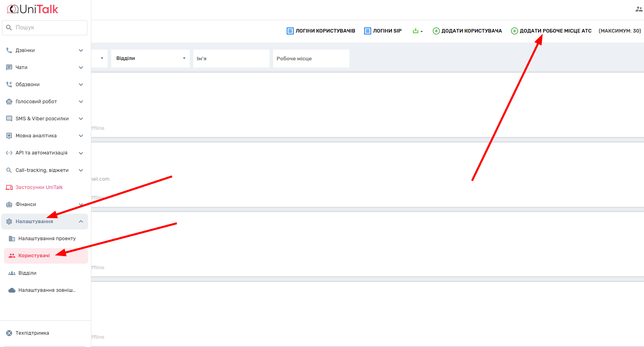Click the green export download icon

tap(416, 31)
